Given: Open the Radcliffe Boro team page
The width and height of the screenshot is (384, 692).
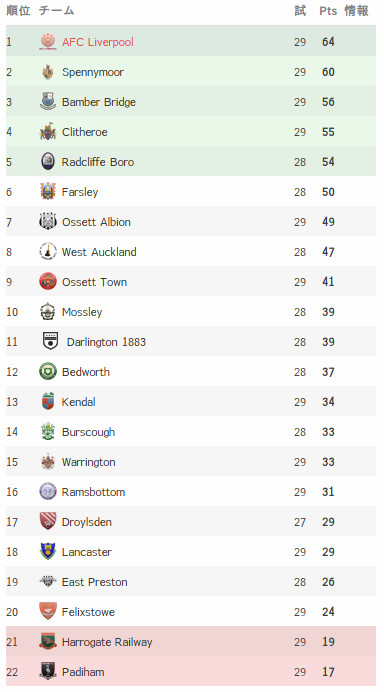Looking at the screenshot, I should pyautogui.click(x=98, y=162).
